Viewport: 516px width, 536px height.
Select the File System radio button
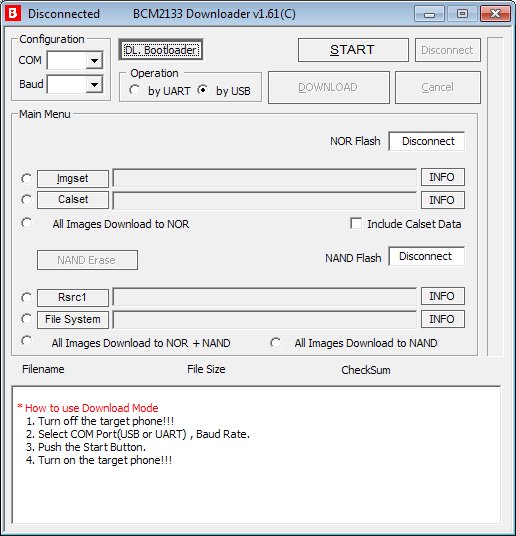26,319
